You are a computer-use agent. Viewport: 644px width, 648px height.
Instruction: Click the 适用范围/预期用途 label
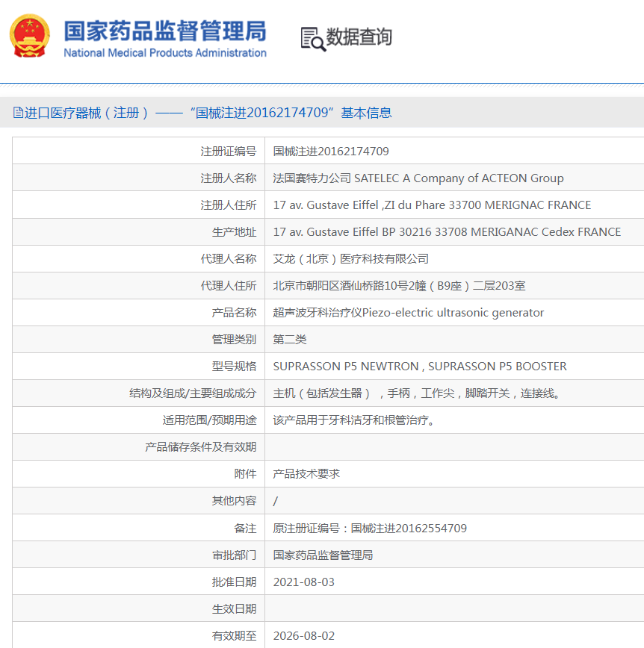[x=210, y=420]
